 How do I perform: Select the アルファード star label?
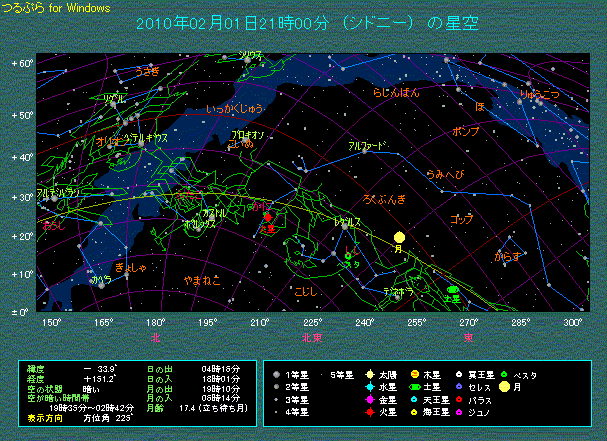(x=366, y=146)
